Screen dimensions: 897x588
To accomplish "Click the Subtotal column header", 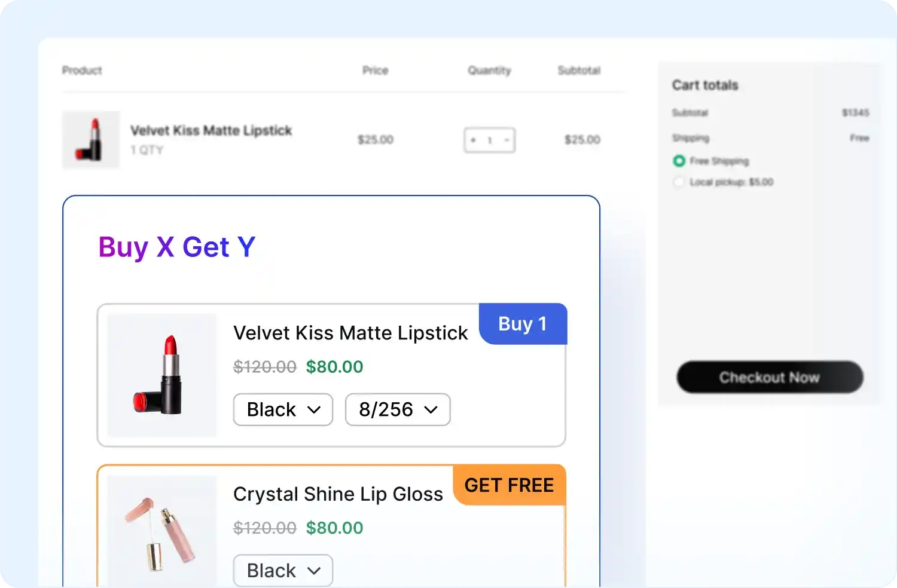I will click(x=578, y=70).
